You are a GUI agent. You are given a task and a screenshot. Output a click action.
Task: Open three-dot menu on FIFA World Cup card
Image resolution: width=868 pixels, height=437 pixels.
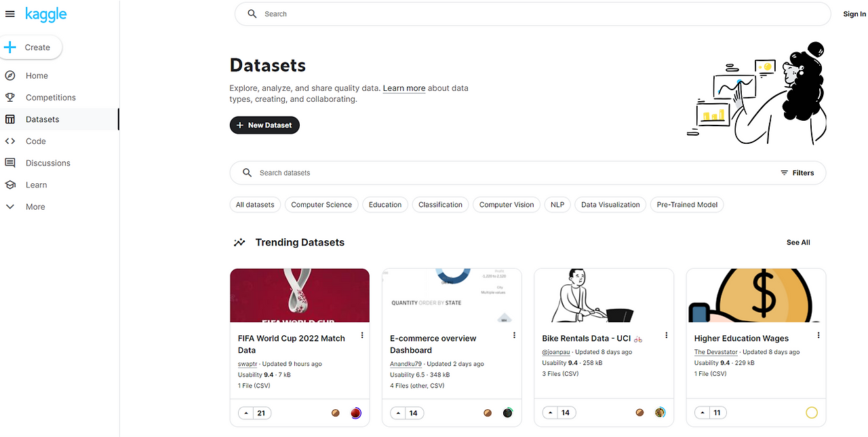tap(362, 335)
